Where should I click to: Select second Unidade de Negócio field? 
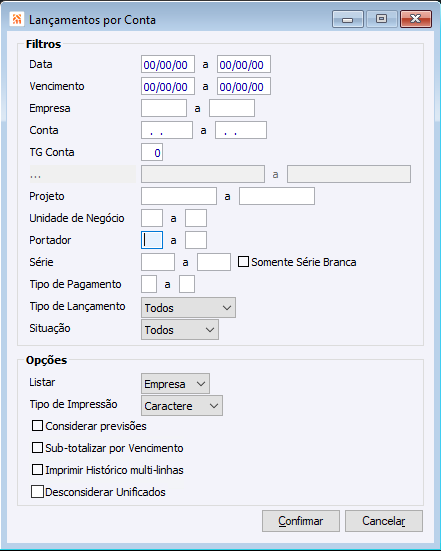196,218
